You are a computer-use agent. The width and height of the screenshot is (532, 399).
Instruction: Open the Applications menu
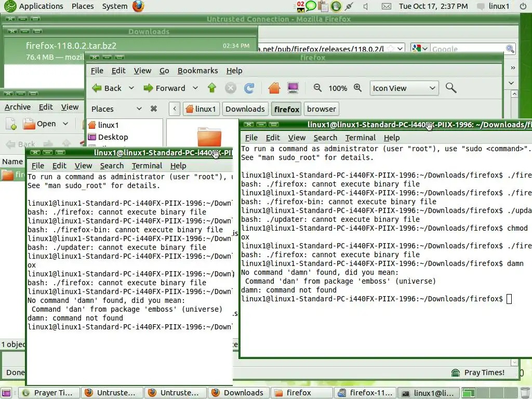pyautogui.click(x=41, y=6)
